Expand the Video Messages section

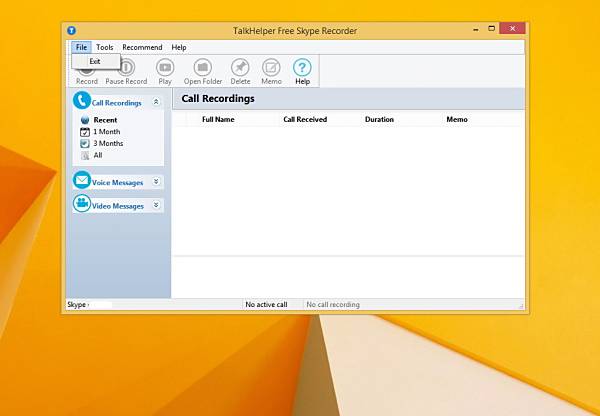(x=156, y=205)
